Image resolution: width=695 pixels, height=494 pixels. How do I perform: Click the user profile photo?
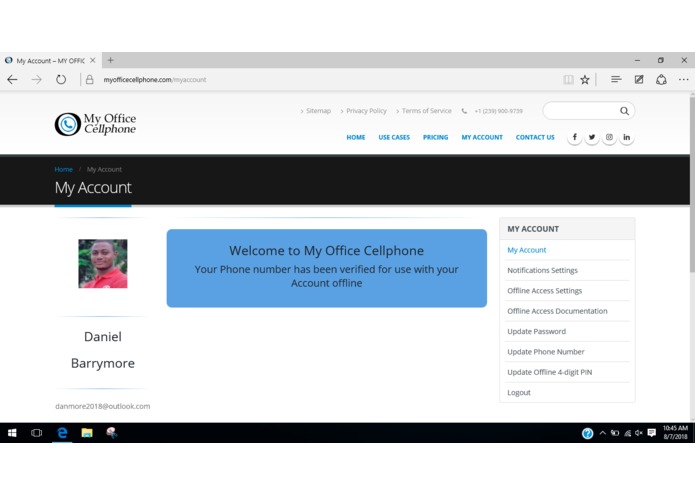coord(103,264)
